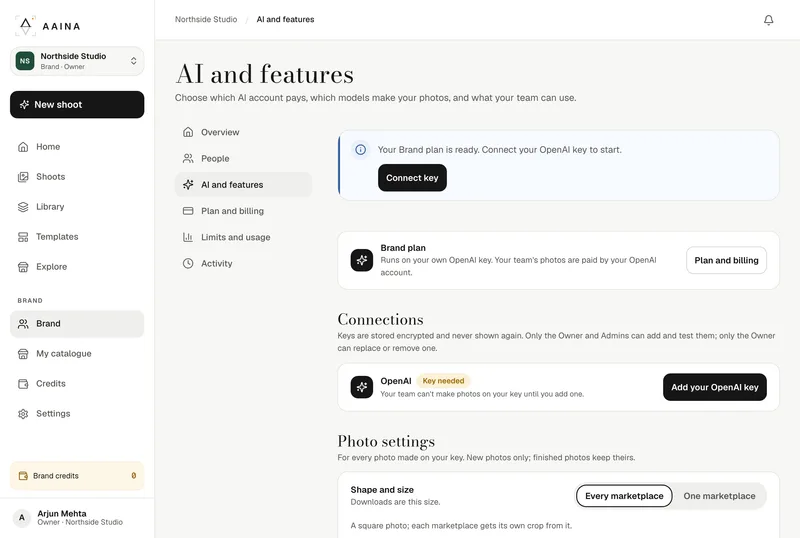Screen dimensions: 800x538
Task: Click the Home icon in sidebar
Action: [x=23, y=147]
